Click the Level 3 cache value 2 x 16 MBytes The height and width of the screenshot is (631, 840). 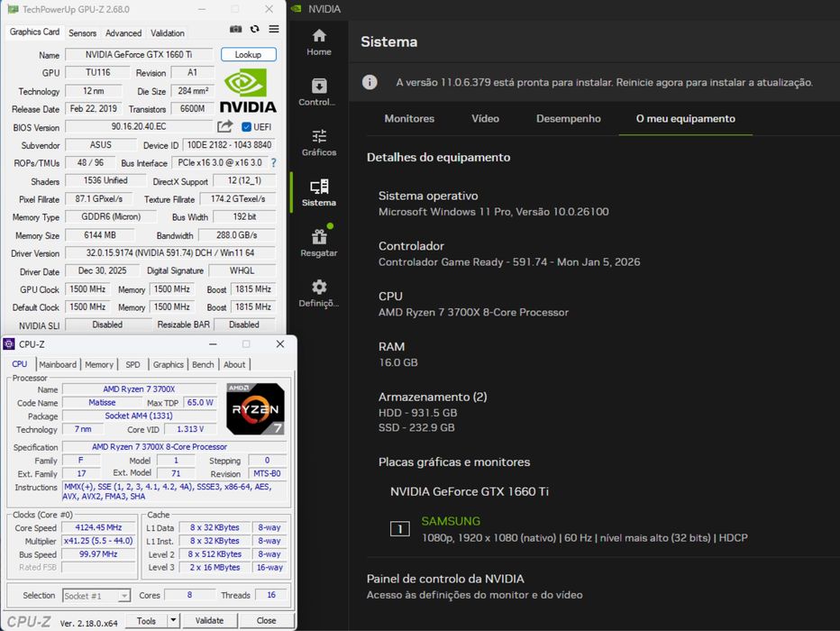[215, 567]
